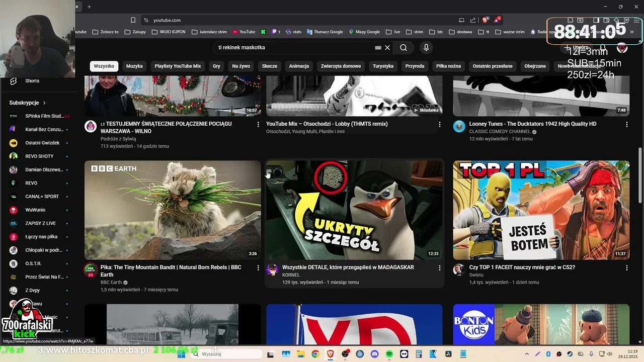Click the page vertical scrollbar

(x=640, y=176)
